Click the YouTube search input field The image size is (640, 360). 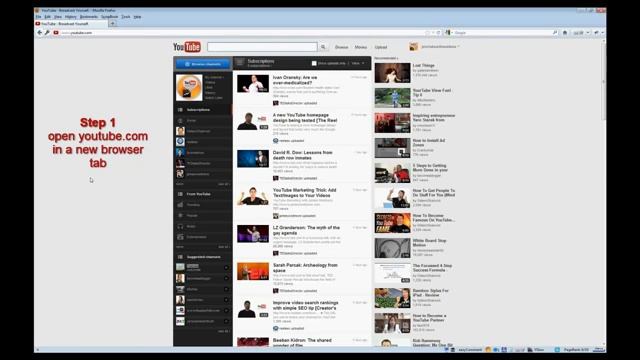tap(262, 47)
